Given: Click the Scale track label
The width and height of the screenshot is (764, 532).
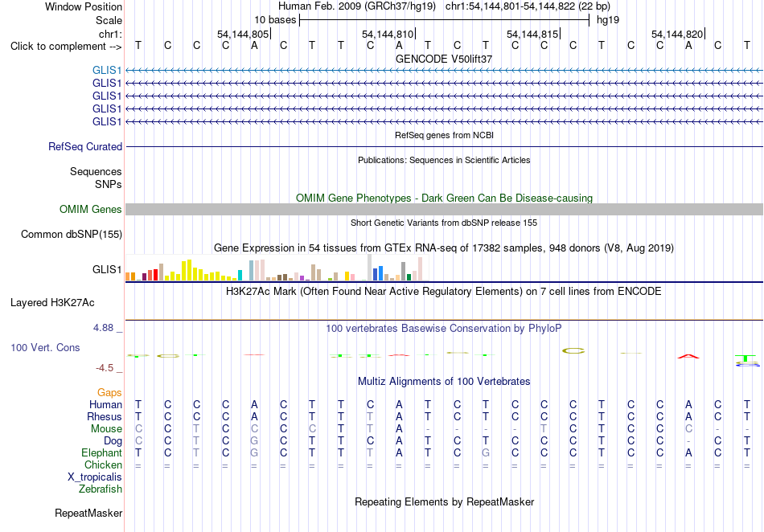Looking at the screenshot, I should click(x=109, y=20).
